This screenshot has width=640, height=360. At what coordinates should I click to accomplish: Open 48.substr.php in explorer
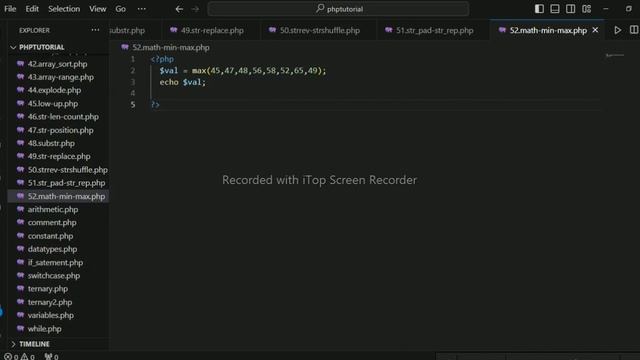(x=58, y=143)
